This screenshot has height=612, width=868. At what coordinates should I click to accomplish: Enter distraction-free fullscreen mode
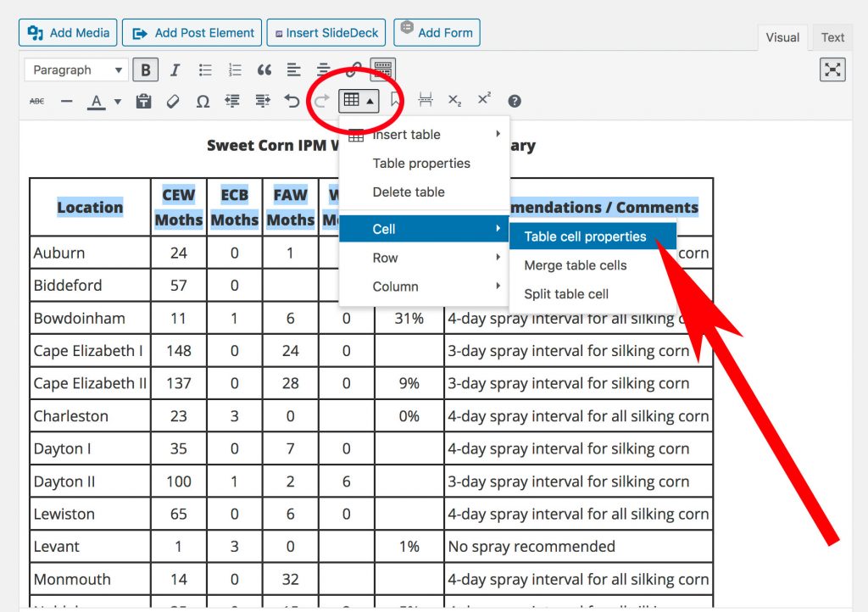tap(832, 70)
